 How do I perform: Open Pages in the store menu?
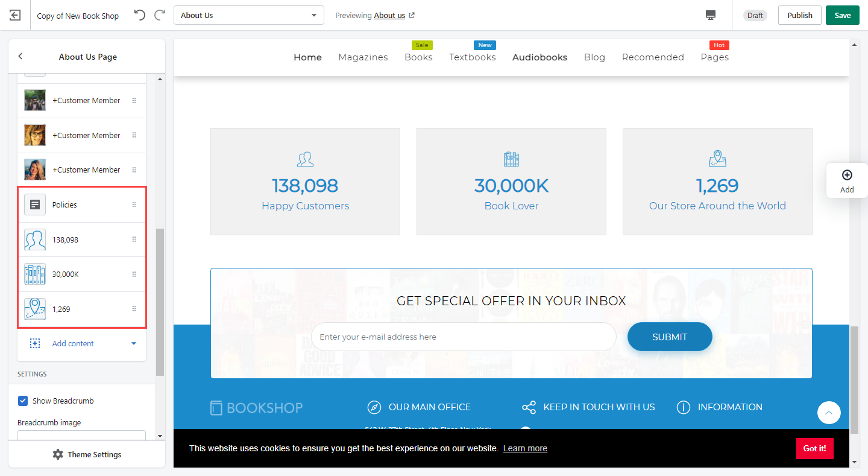point(715,57)
